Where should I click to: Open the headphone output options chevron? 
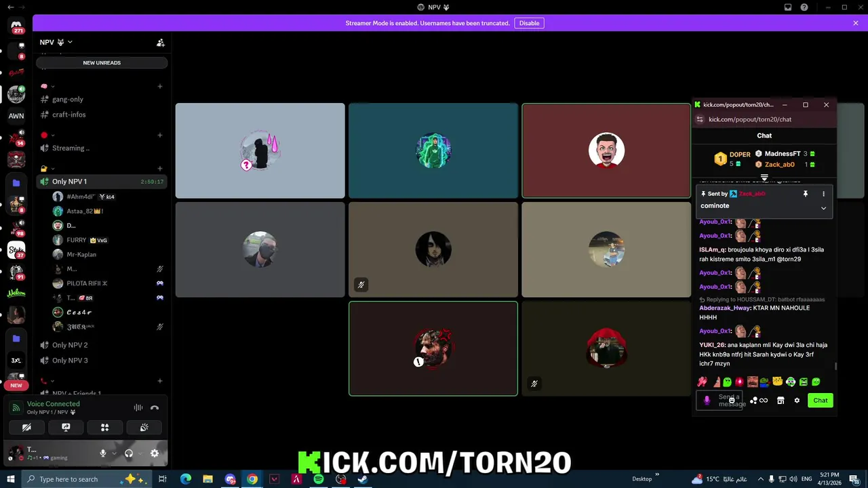point(140,453)
